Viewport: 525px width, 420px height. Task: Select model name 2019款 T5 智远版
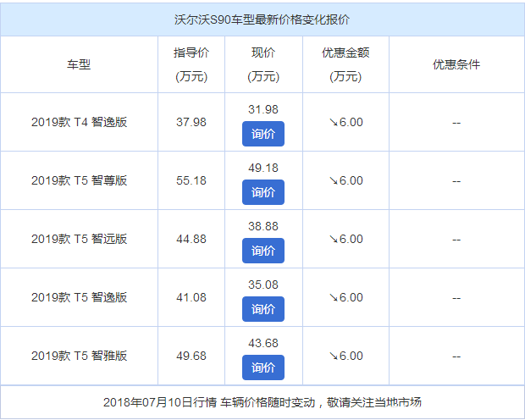pyautogui.click(x=80, y=239)
